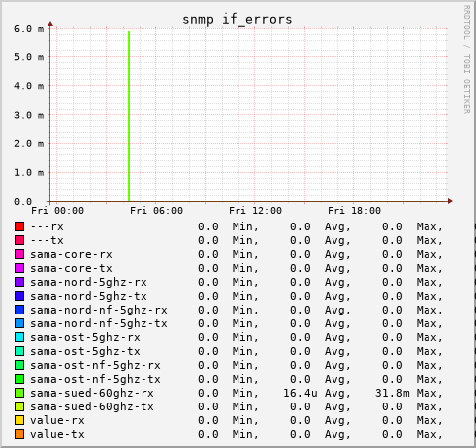Image resolution: width=476 pixels, height=448 pixels.
Task: Select the yellow value-rx legend swatch
Action: (19, 420)
